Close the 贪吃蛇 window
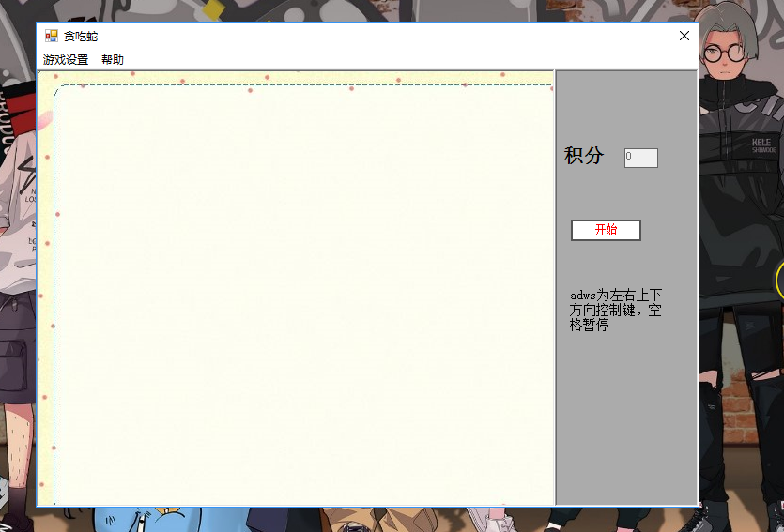 684,36
